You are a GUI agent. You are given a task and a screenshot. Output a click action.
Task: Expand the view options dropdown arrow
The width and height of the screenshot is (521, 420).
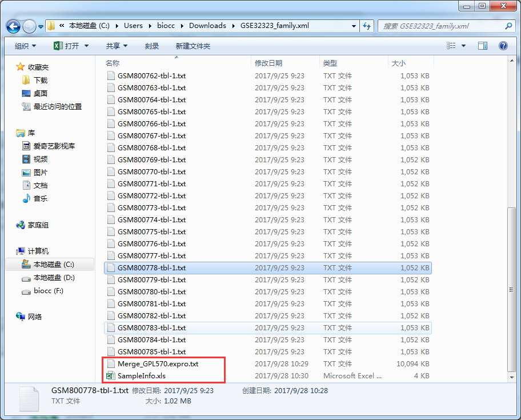pyautogui.click(x=463, y=46)
